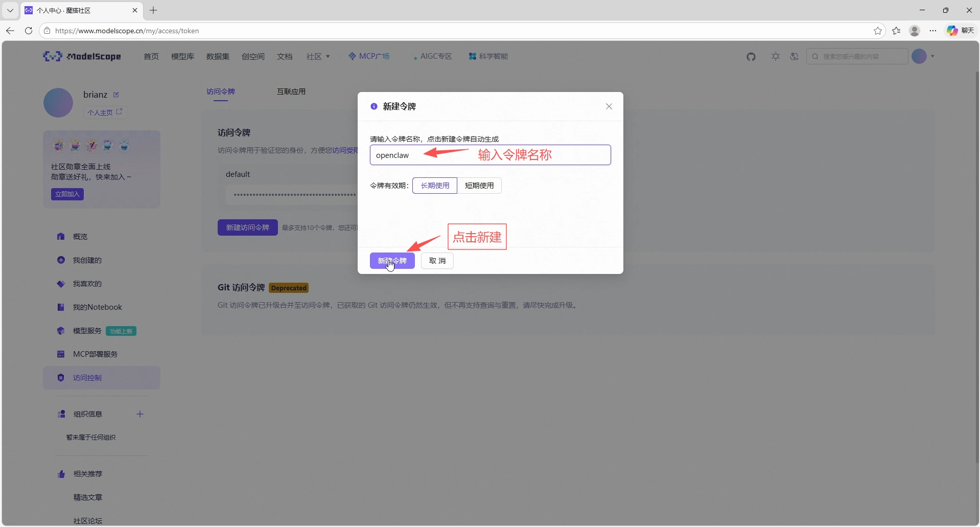Click the 我喜欢的 sidebar icon

click(x=61, y=284)
